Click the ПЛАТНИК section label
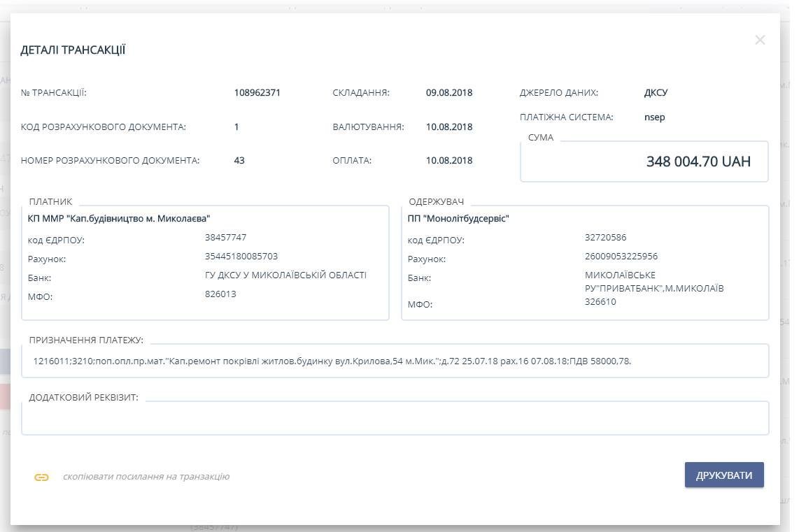Screen dimensions: 806x532 tap(50, 202)
